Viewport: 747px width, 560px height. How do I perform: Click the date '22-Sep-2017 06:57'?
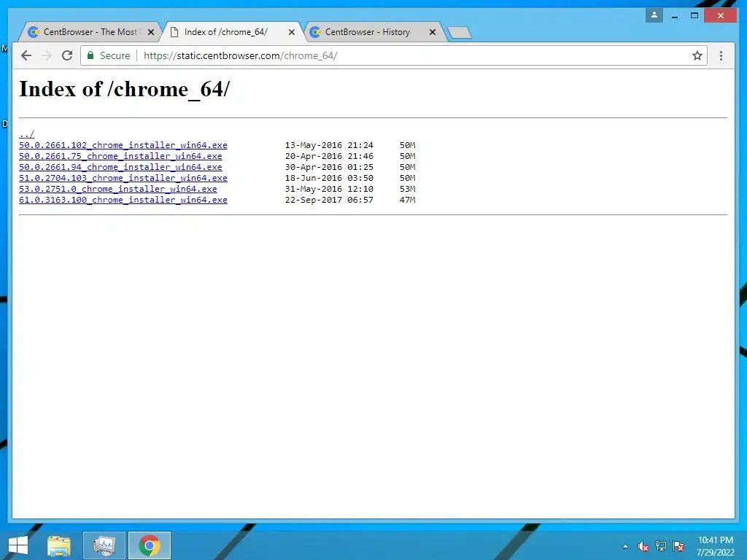point(329,200)
